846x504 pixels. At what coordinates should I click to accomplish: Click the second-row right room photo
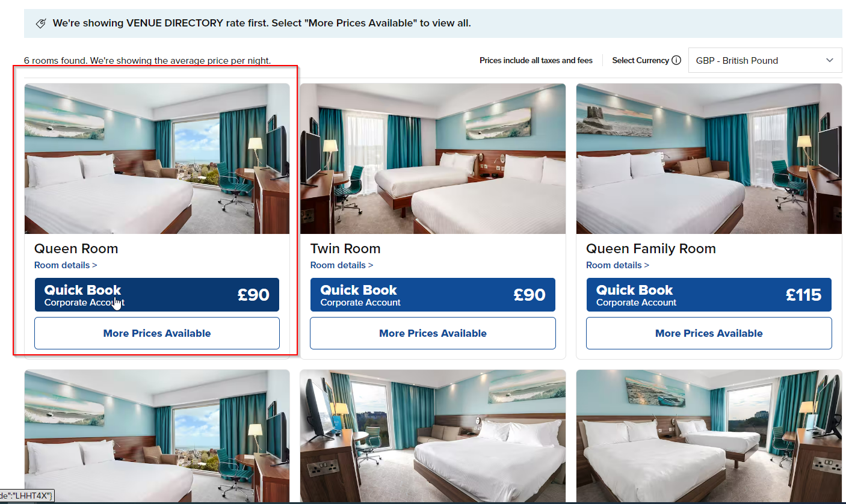709,436
